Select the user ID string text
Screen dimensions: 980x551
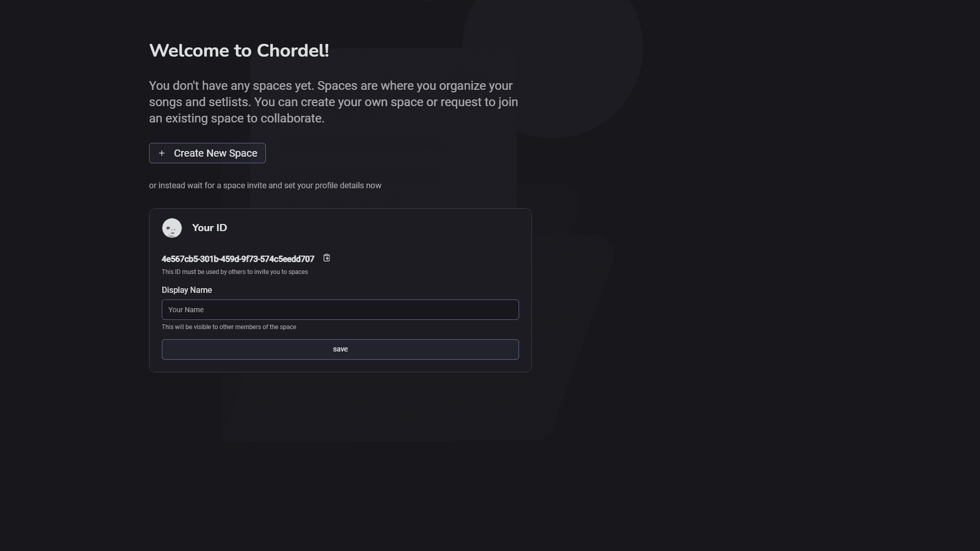tap(238, 259)
